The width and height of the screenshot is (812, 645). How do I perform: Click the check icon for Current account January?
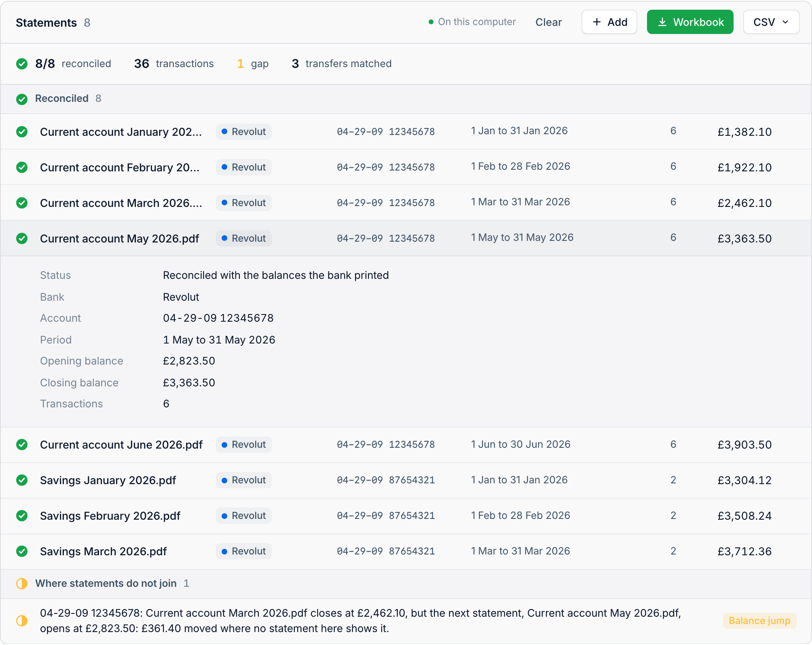click(22, 132)
